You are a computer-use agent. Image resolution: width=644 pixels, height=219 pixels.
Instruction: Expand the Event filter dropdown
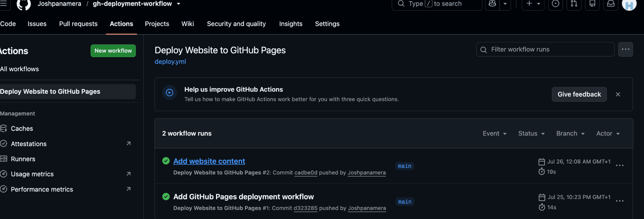pyautogui.click(x=494, y=133)
